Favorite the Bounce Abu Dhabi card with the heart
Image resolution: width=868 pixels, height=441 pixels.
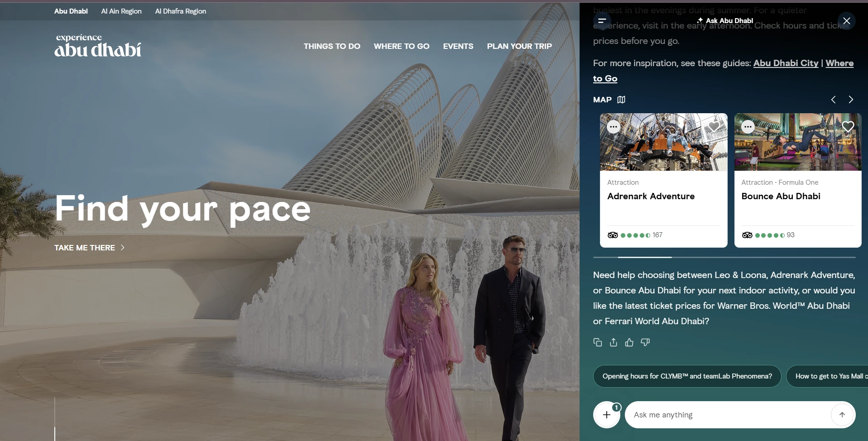848,127
